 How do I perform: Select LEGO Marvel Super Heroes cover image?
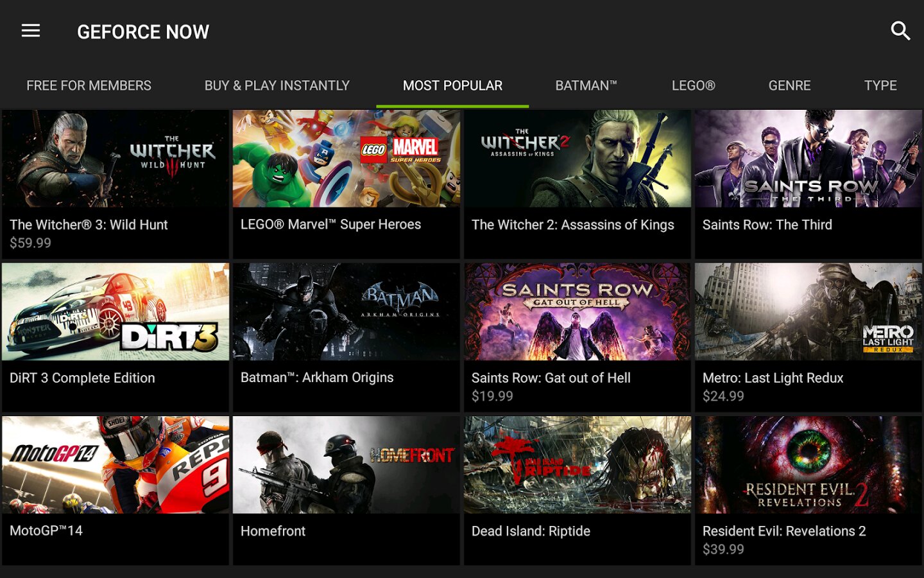coord(346,159)
